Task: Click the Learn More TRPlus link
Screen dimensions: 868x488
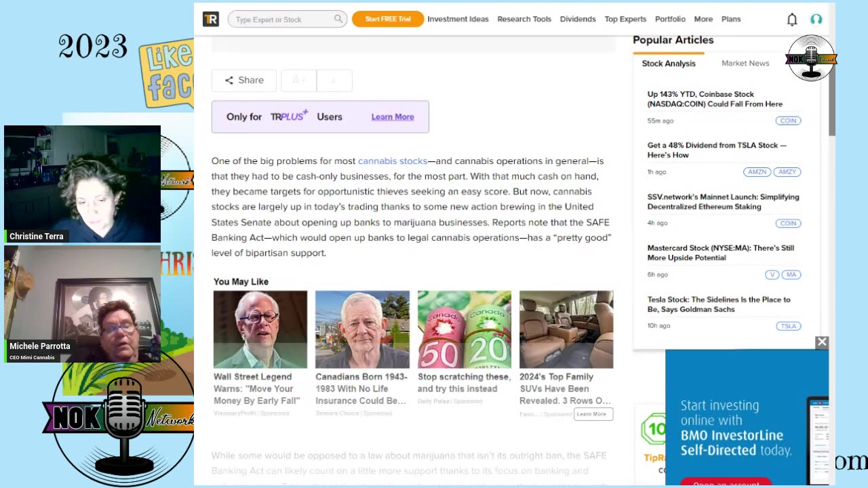Action: click(393, 117)
